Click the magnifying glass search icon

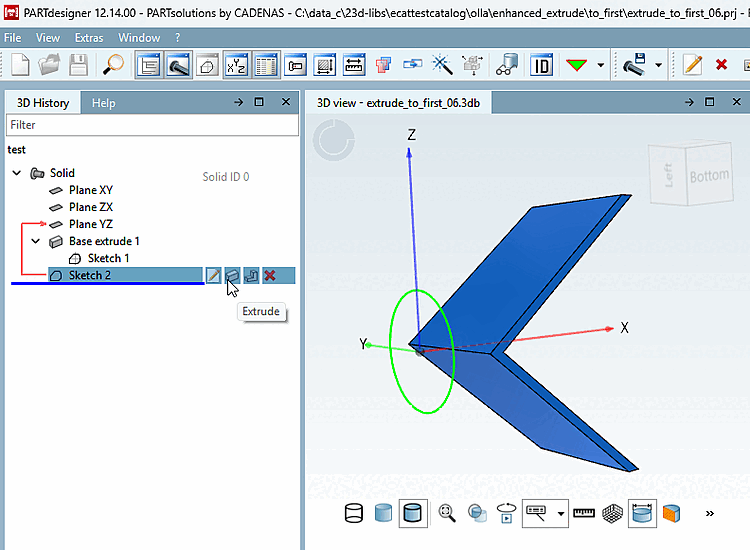(x=113, y=65)
